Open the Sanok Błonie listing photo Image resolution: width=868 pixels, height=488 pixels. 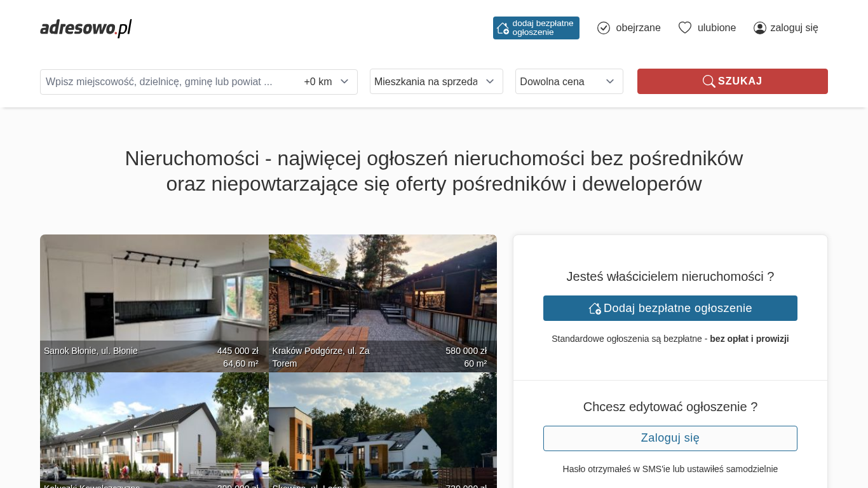[x=154, y=292]
